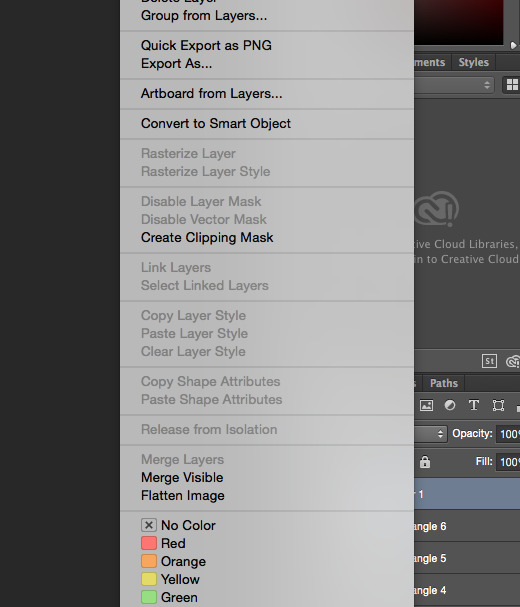Click the Creative Cloud sync icon

[x=513, y=362]
